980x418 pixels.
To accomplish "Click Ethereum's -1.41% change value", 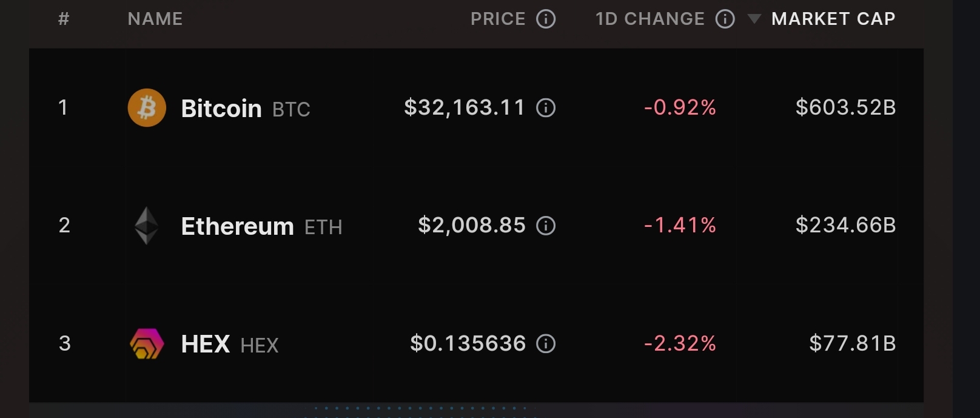I will point(680,226).
